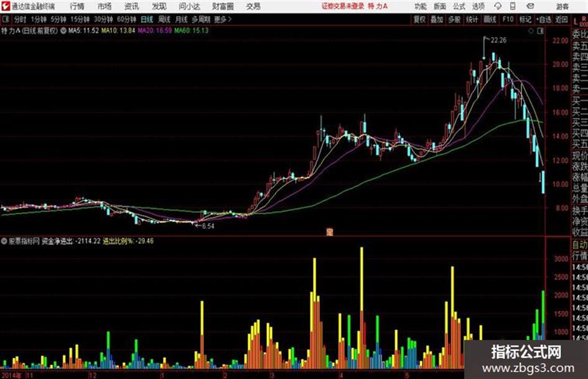Click the 2014年 date label on time axis
This screenshot has width=588, height=379.
click(x=12, y=375)
